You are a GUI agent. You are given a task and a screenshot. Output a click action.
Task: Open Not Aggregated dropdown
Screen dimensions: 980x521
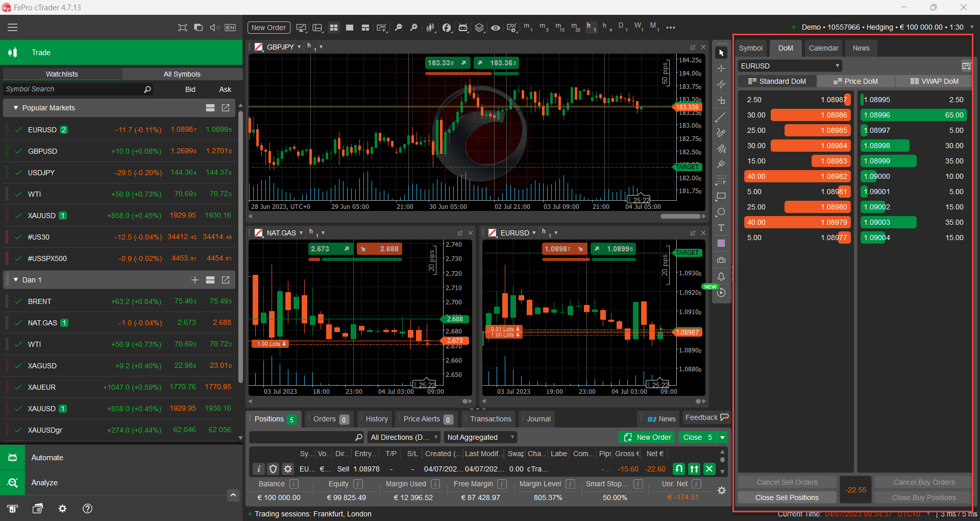[480, 437]
